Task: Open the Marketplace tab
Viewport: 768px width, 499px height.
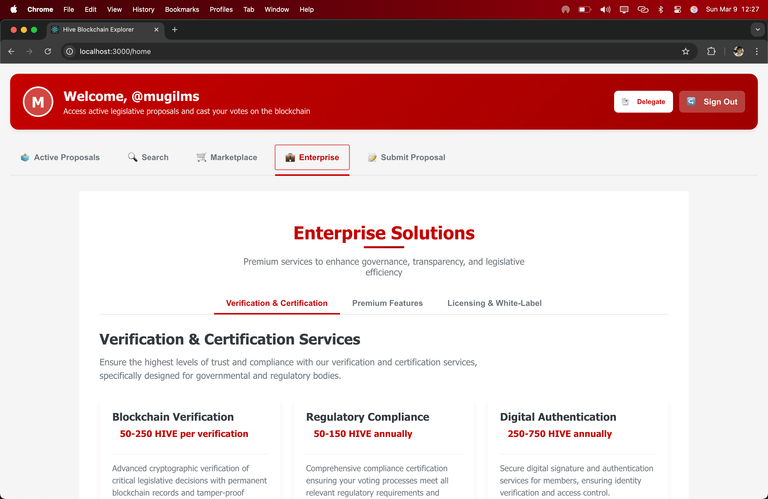Action: [227, 157]
